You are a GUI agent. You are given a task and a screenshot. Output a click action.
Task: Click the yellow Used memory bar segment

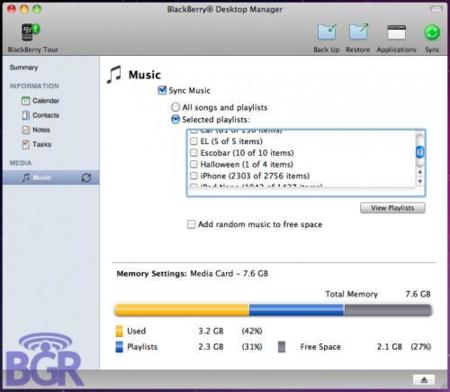tap(182, 310)
